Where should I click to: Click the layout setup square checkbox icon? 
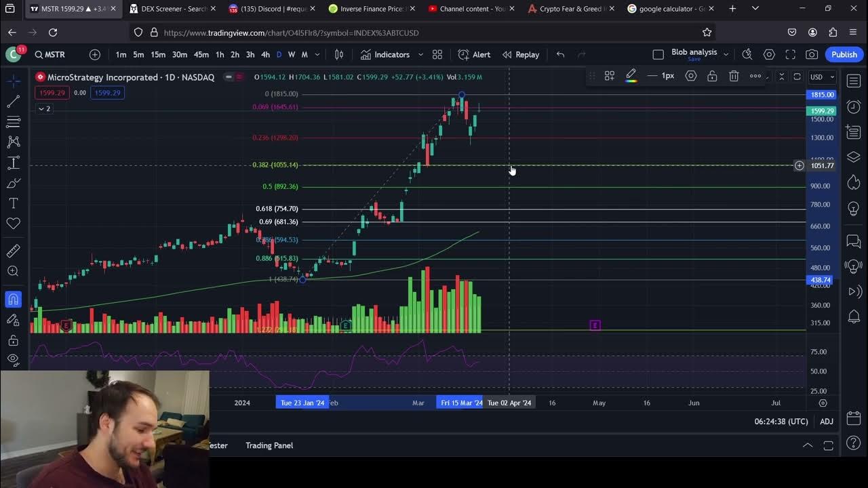click(658, 55)
